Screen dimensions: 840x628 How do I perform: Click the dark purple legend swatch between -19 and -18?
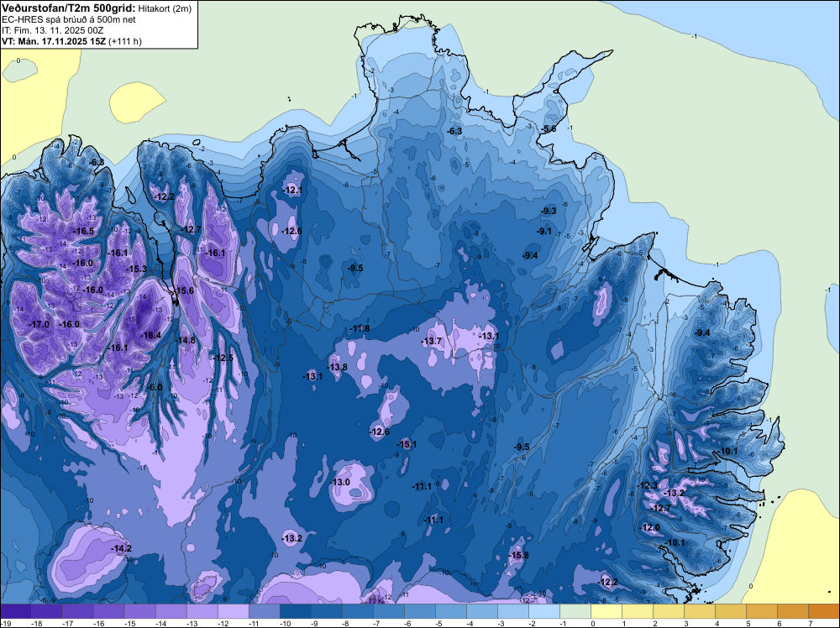tap(16, 611)
